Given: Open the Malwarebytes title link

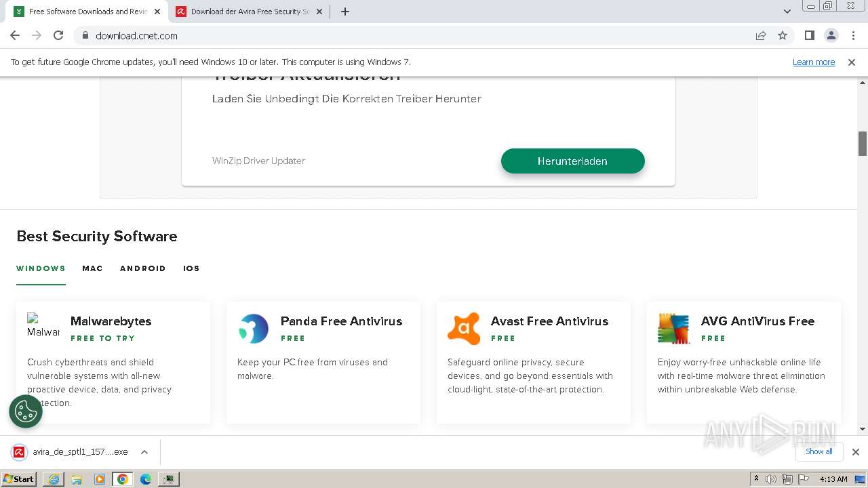Looking at the screenshot, I should pos(111,321).
